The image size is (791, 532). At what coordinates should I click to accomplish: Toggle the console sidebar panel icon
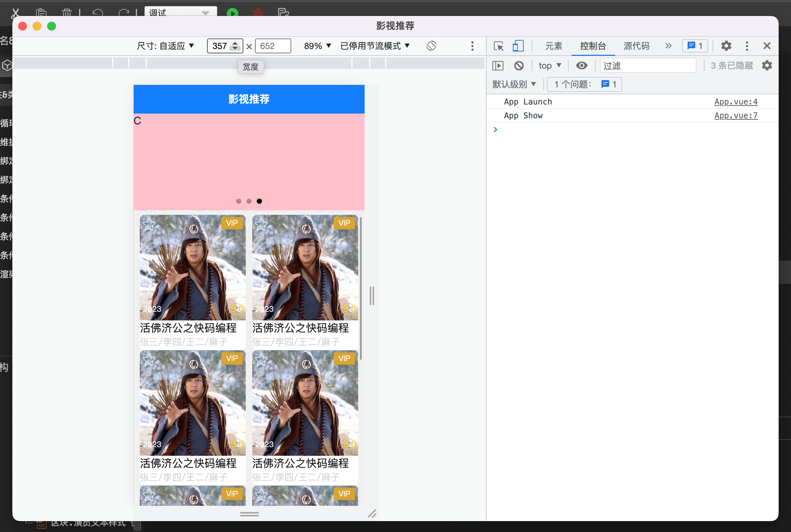tap(498, 66)
